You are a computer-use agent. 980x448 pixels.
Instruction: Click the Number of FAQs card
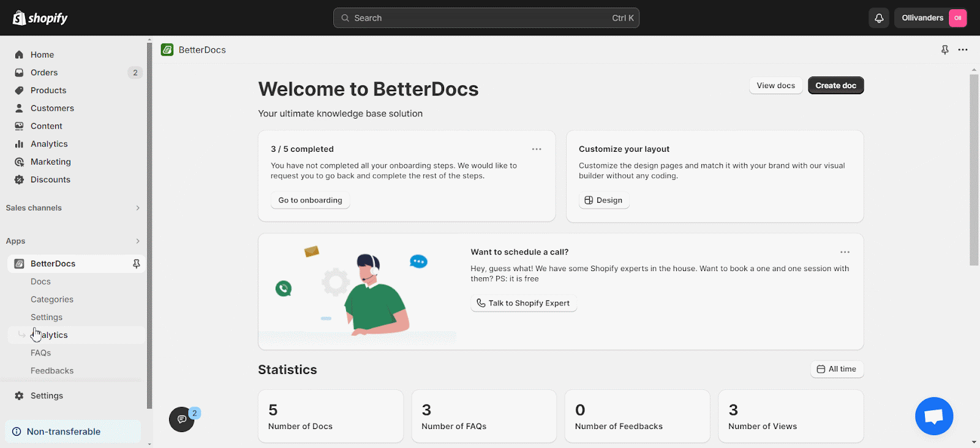pyautogui.click(x=484, y=416)
